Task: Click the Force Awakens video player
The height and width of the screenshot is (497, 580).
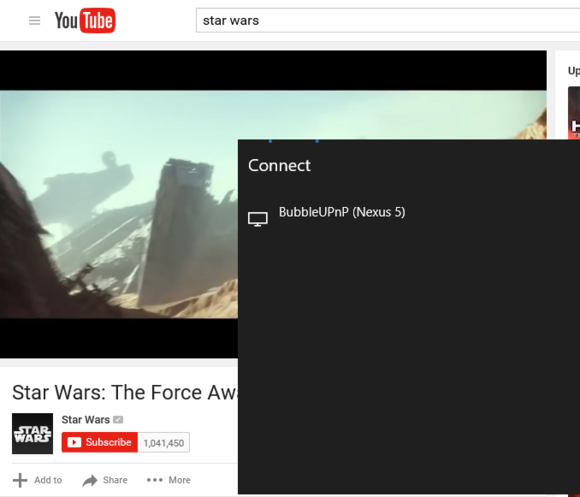Action: click(x=119, y=204)
